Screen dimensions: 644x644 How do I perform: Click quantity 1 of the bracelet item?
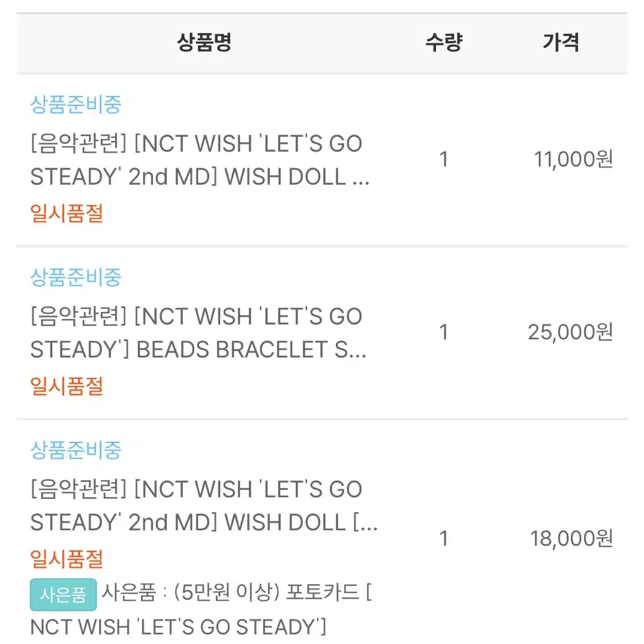tap(444, 332)
